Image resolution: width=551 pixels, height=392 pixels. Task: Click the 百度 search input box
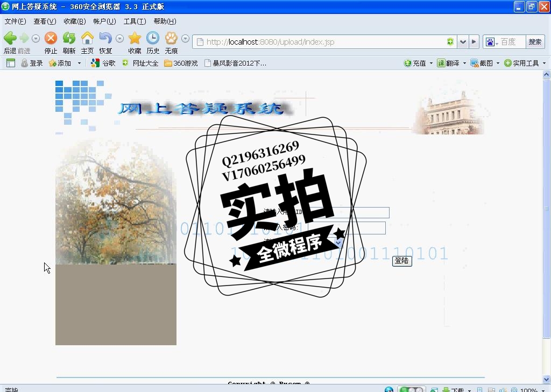click(512, 42)
